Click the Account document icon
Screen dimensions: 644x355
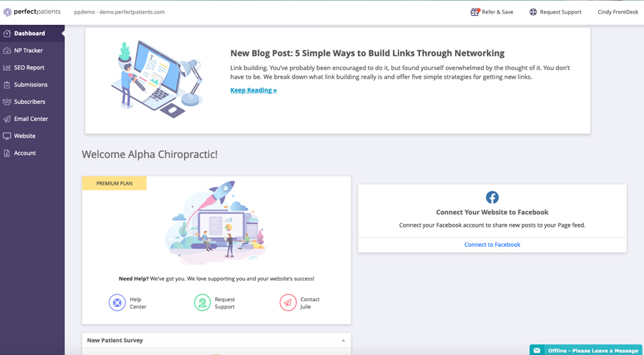6,153
